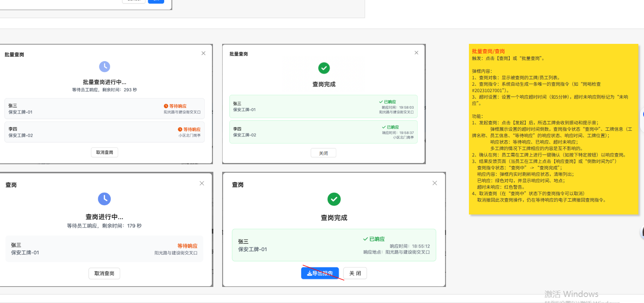Click 小区北门岗亭 under 19:58:37
Viewport: 644px width, 303px height.
pyautogui.click(x=403, y=138)
